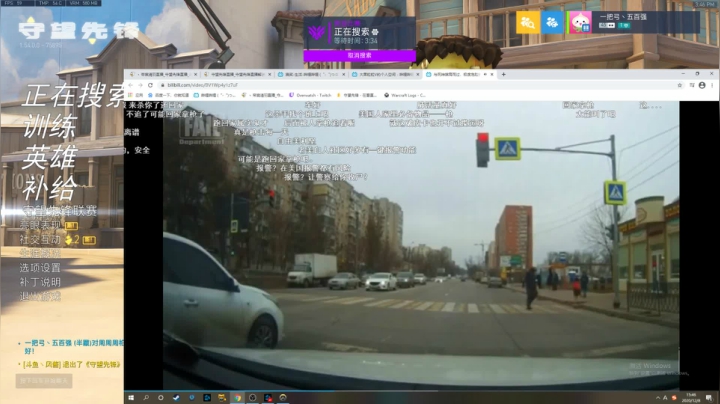Switch to the second browser tab
The width and height of the screenshot is (720, 404).
[x=237, y=74]
